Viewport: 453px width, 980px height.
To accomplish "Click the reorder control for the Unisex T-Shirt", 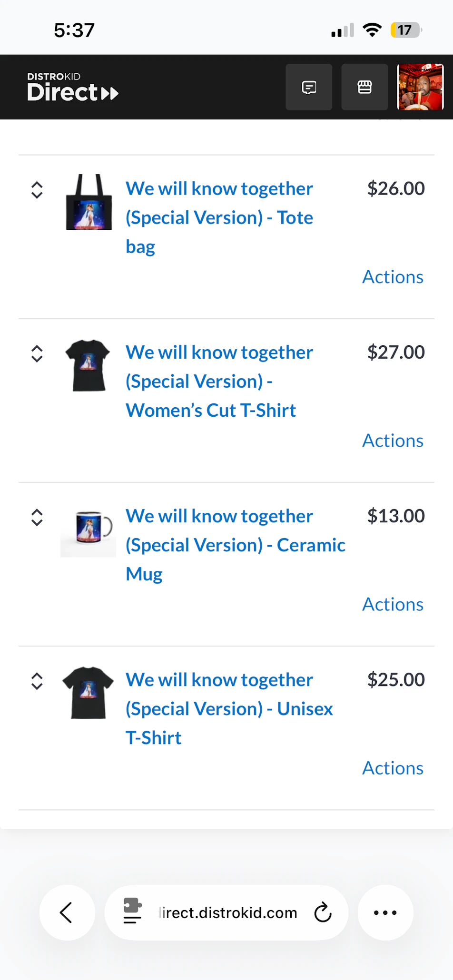I will (37, 681).
